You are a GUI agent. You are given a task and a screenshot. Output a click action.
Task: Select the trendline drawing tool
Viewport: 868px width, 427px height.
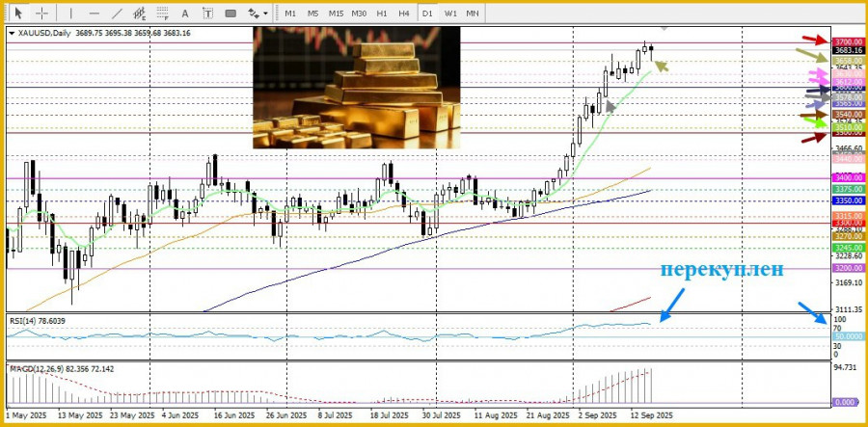tap(118, 13)
